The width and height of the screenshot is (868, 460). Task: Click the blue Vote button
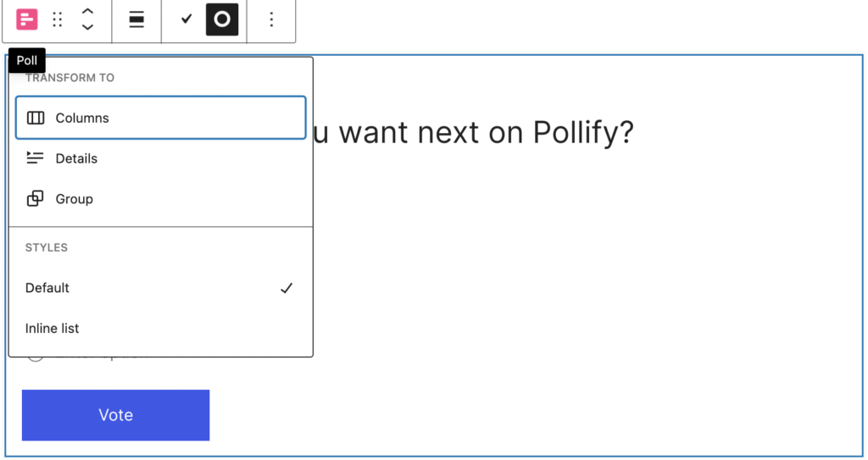115,415
